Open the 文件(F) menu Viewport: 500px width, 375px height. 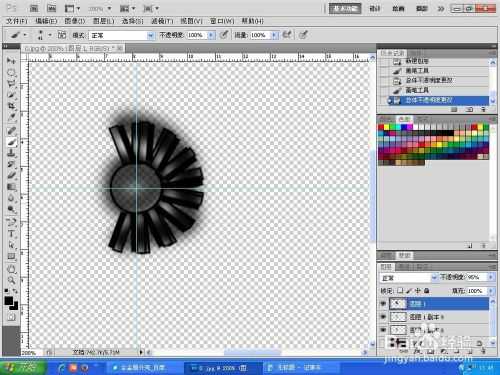pos(17,21)
